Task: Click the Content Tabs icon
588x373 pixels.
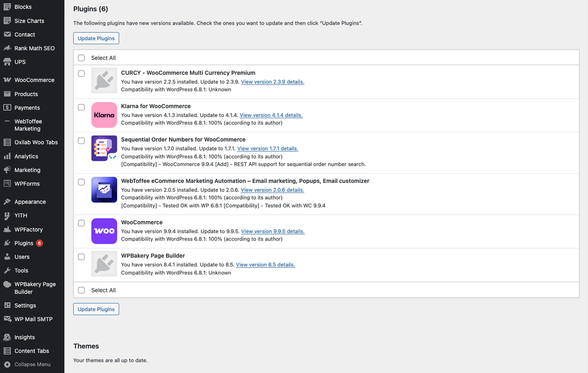Action: 7,351
